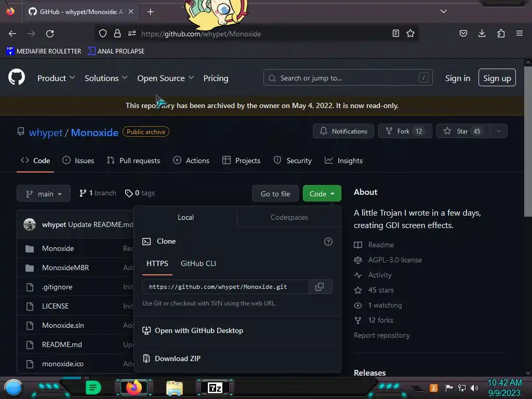The height and width of the screenshot is (399, 532).
Task: Open the MEDIAFIRE ROULETTER bookmark
Action: 44,51
